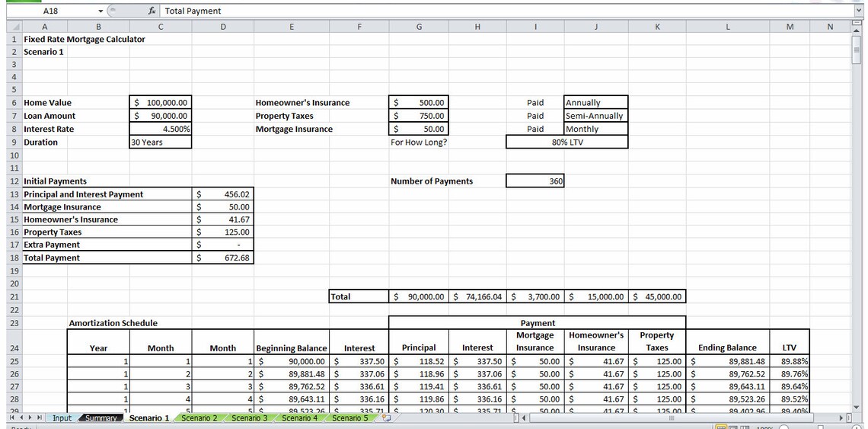Click the Extra Payment label
The height and width of the screenshot is (429, 868).
click(x=52, y=245)
